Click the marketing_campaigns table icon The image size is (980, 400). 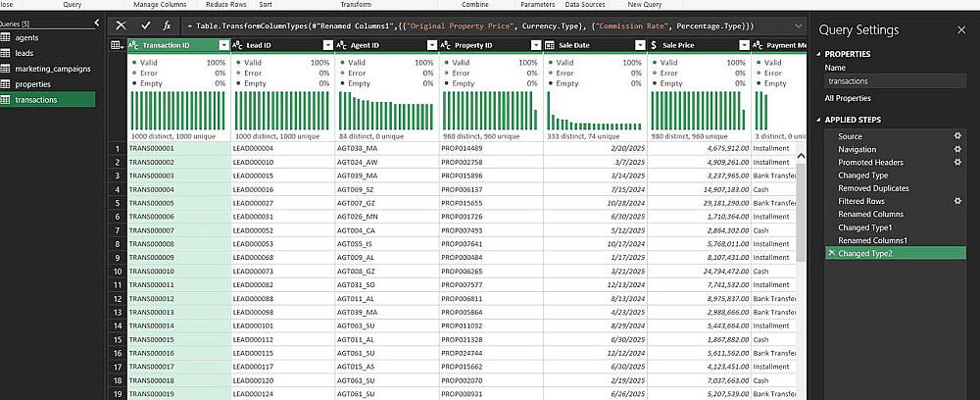pos(4,69)
